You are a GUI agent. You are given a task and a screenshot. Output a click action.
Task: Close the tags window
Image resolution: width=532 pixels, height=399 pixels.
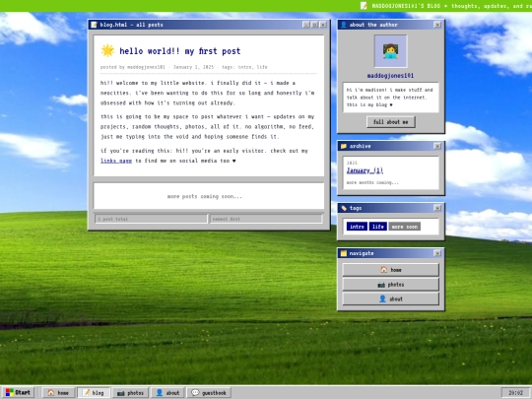[437, 208]
